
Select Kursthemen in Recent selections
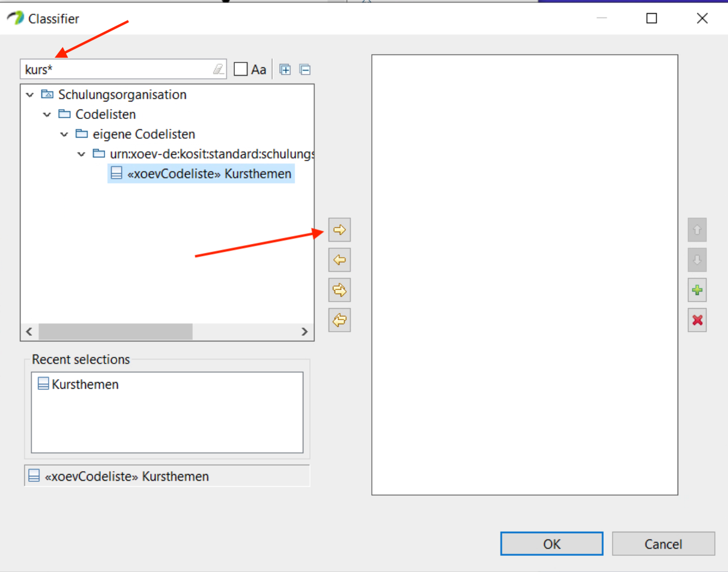click(x=78, y=384)
